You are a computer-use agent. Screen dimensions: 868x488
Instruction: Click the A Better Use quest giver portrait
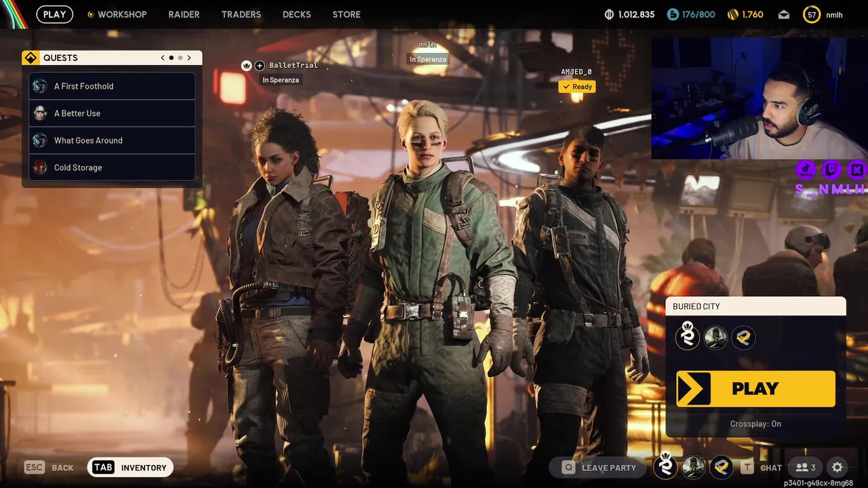(40, 113)
